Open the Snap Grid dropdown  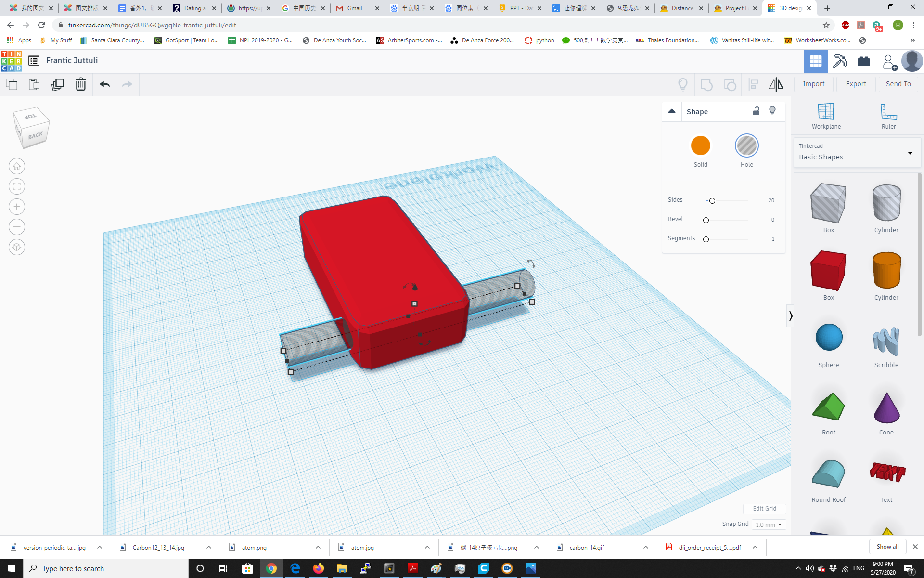click(769, 524)
